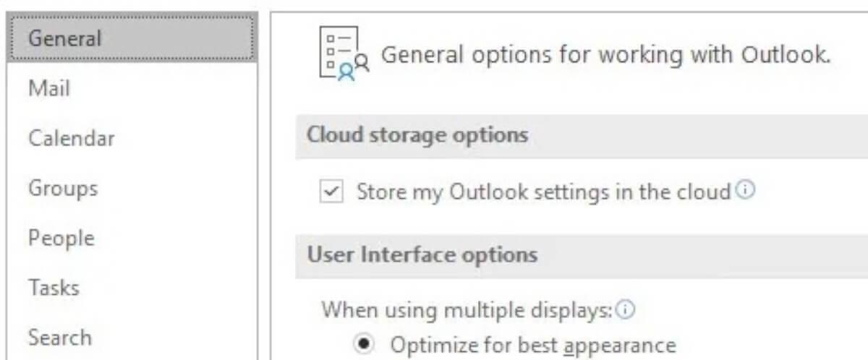Toggle Store my Outlook settings checkbox
The height and width of the screenshot is (360, 868).
(331, 192)
